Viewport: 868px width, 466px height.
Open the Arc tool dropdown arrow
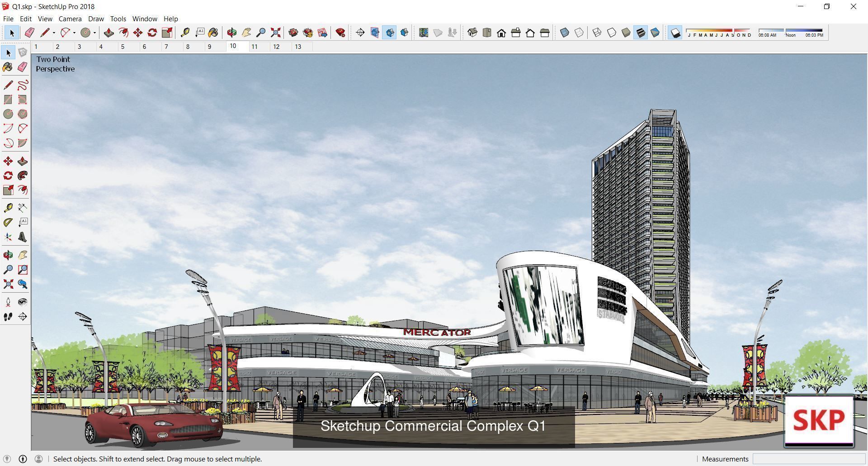click(74, 33)
